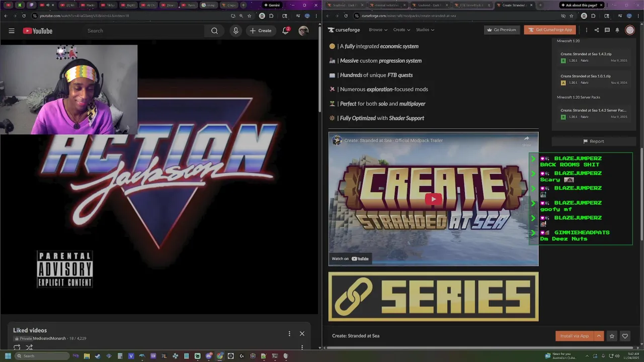
Task: Switch to the FTB StoneBlock tab
Action: pos(472,5)
